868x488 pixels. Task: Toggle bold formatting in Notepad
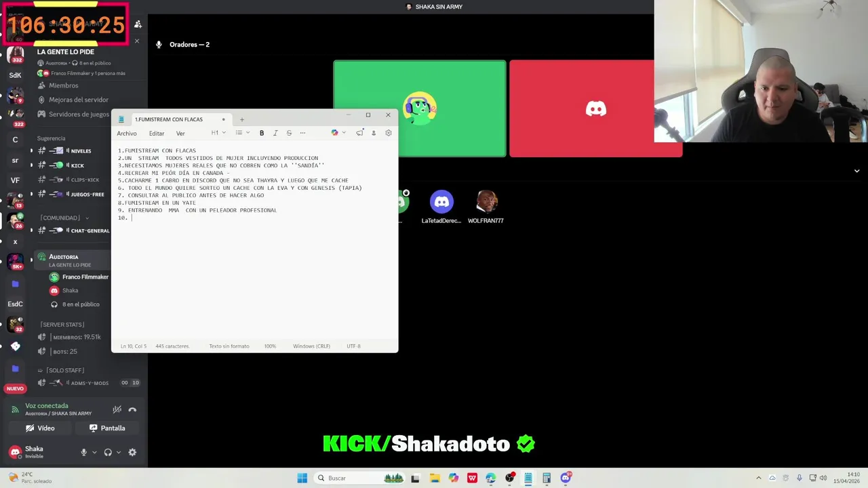coord(262,133)
